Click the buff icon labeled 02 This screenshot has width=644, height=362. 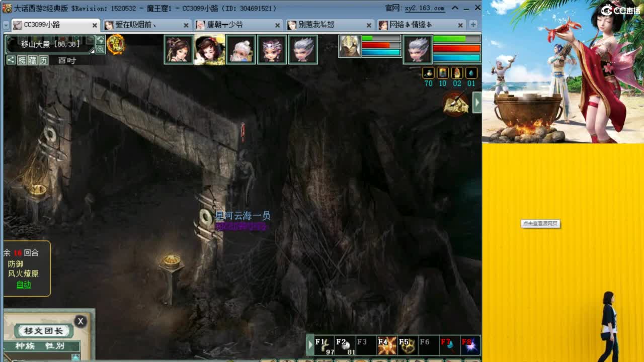pyautogui.click(x=457, y=73)
